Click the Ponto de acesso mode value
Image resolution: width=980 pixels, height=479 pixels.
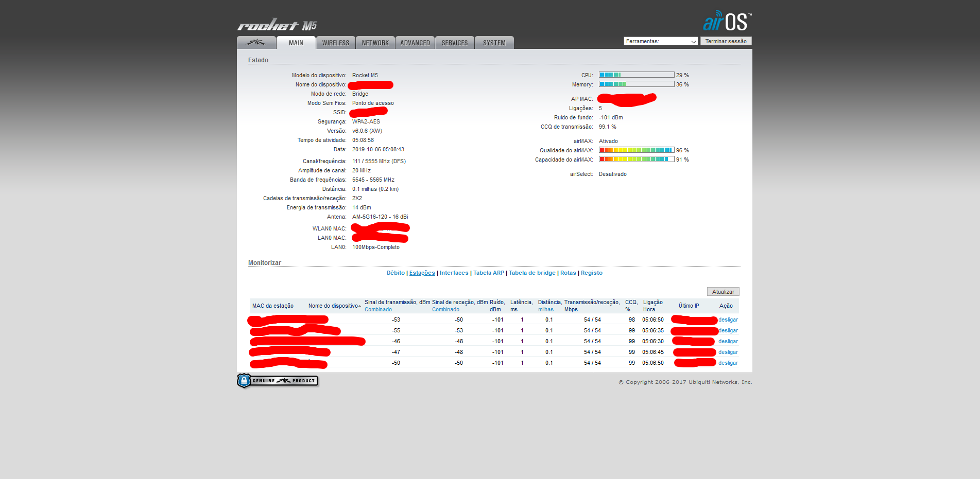pyautogui.click(x=373, y=103)
